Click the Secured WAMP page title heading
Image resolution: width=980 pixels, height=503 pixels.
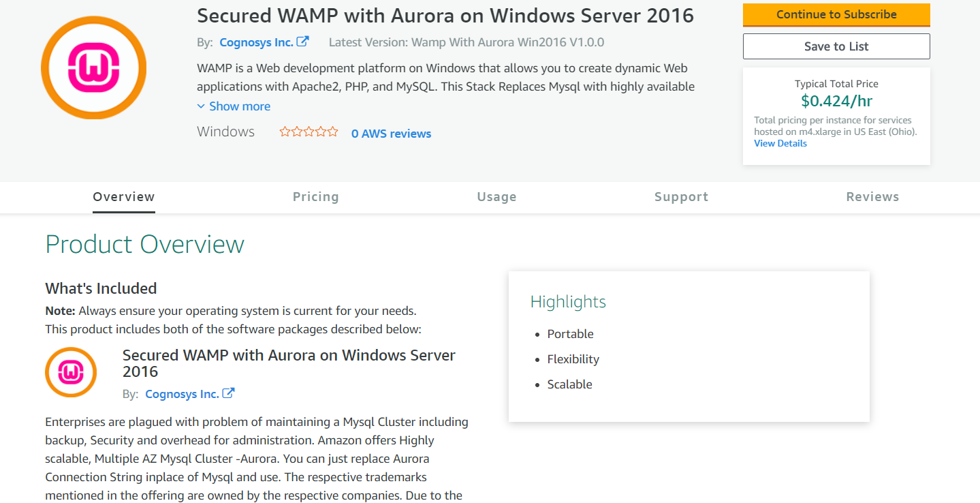point(445,15)
